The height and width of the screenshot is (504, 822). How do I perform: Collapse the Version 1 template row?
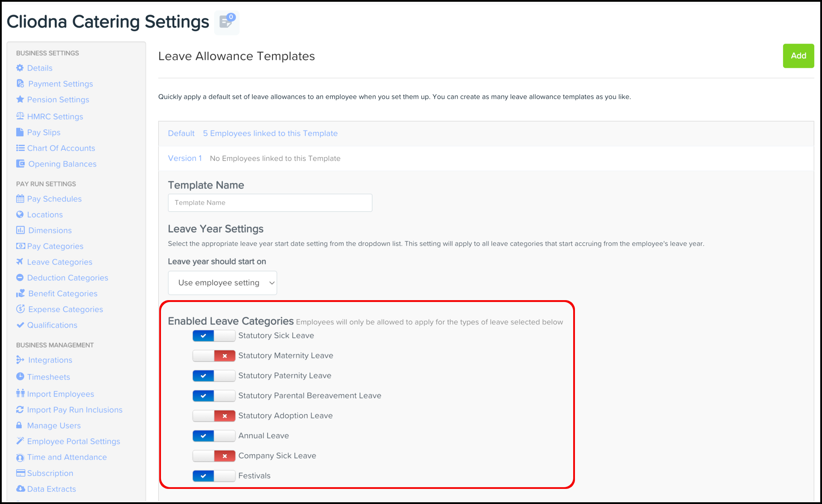185,158
